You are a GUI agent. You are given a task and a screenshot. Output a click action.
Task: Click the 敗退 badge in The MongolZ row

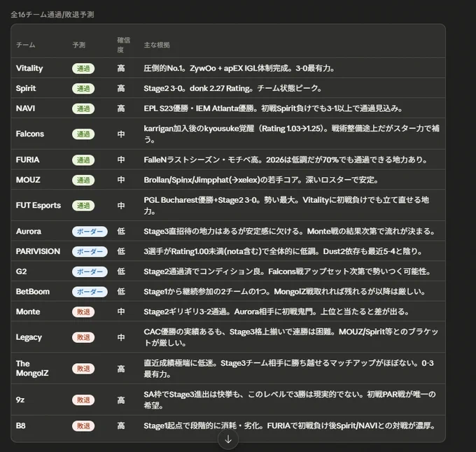tap(83, 369)
